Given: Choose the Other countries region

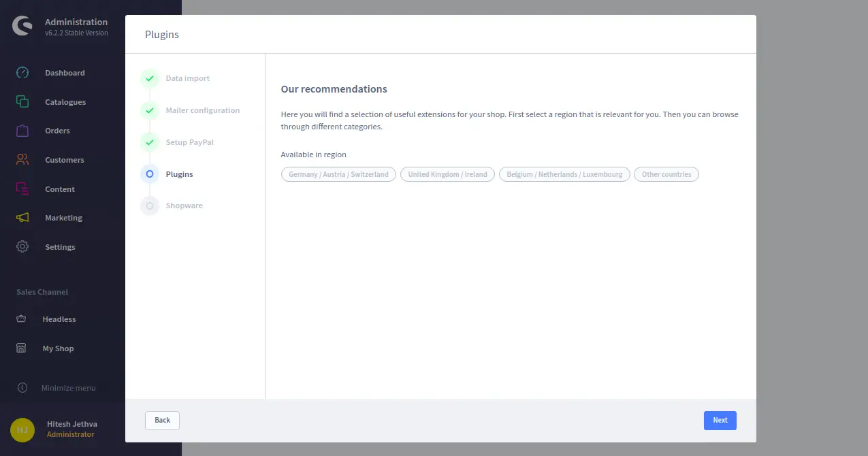Looking at the screenshot, I should [666, 174].
